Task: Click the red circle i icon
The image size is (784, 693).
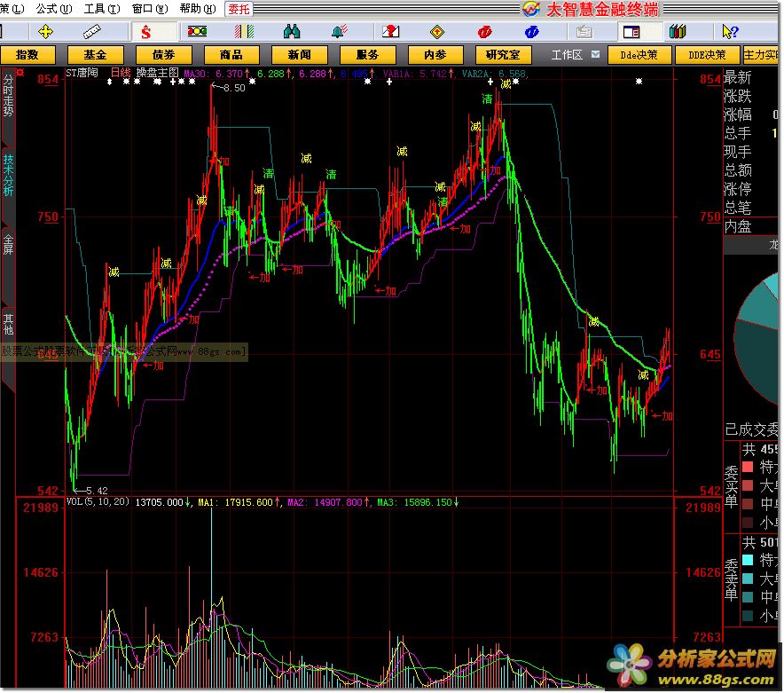Action: 484,32
